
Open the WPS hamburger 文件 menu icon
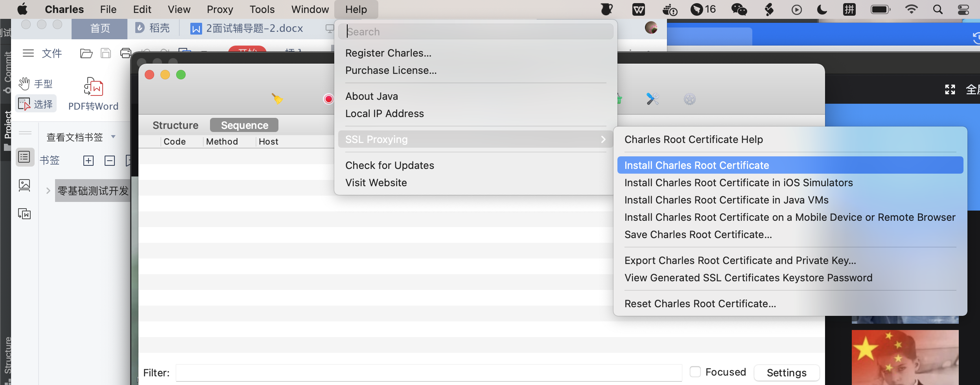click(28, 53)
